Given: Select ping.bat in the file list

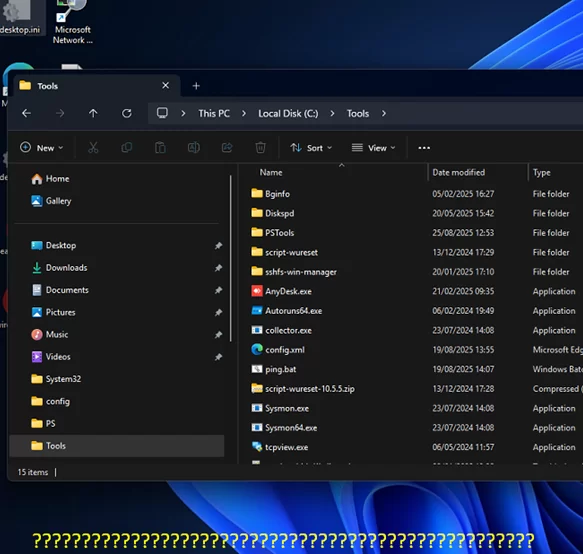Looking at the screenshot, I should coord(274,369).
